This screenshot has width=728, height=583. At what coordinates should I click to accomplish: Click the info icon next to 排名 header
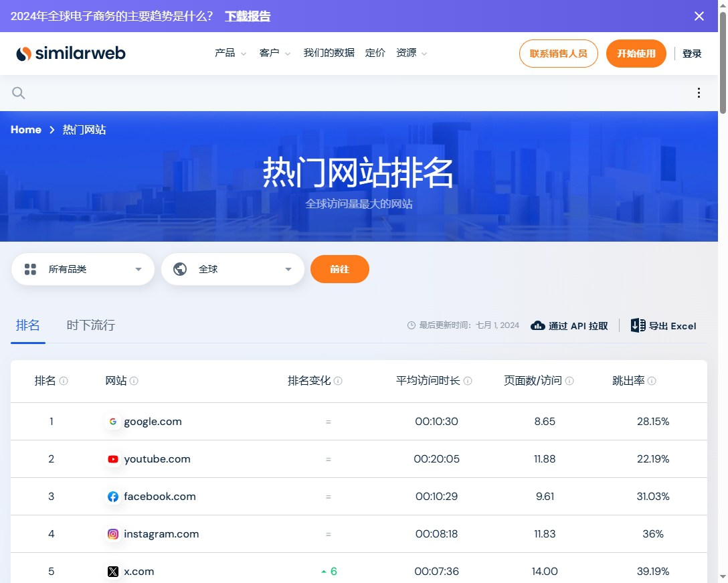[x=64, y=381]
